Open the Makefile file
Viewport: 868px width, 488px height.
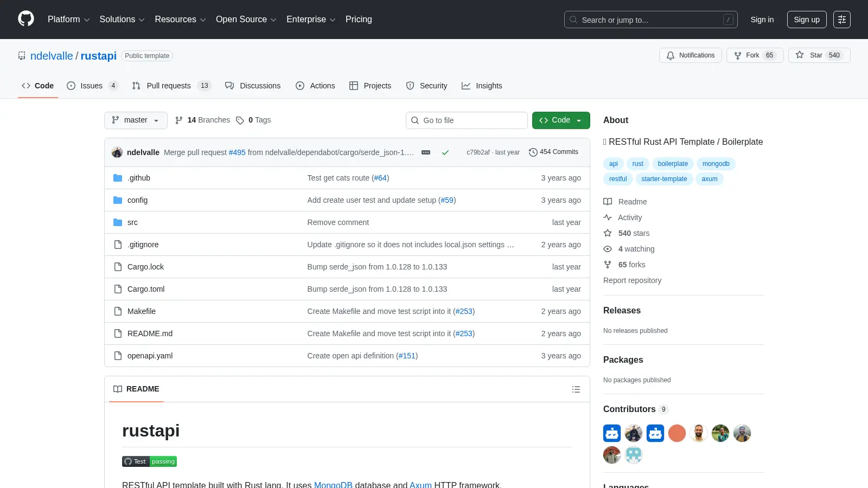(142, 311)
